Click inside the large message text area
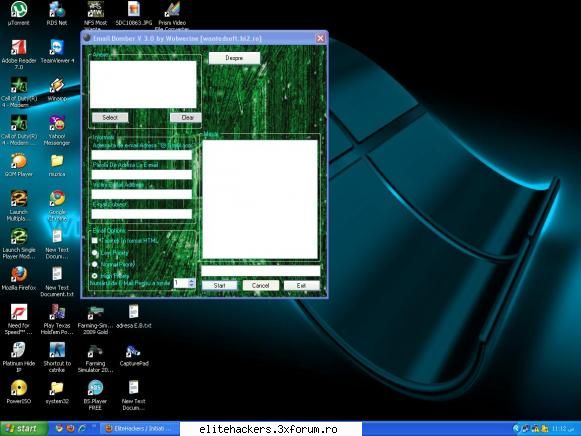The image size is (581, 436). 260,199
